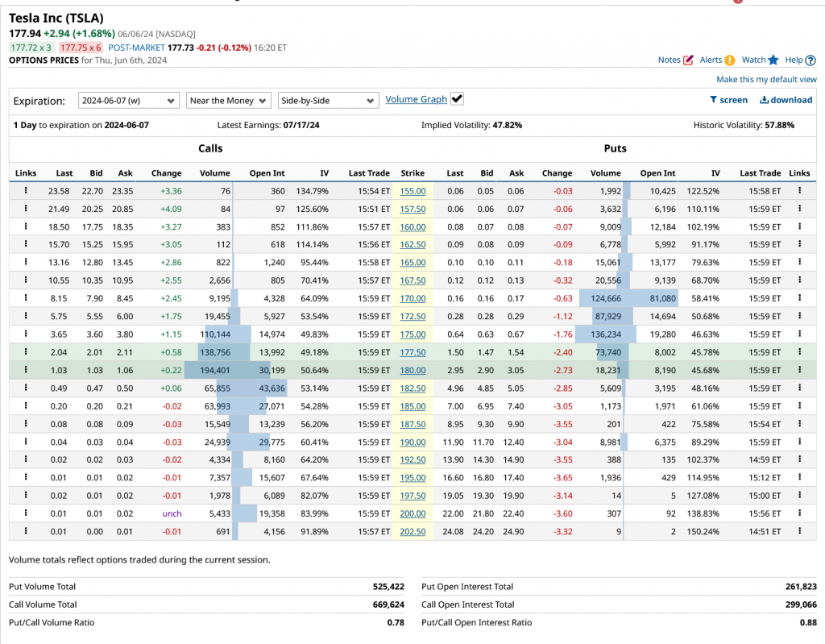This screenshot has height=644, width=825.
Task: Open puts-side links menu for 197.50 strike row
Action: (x=800, y=495)
